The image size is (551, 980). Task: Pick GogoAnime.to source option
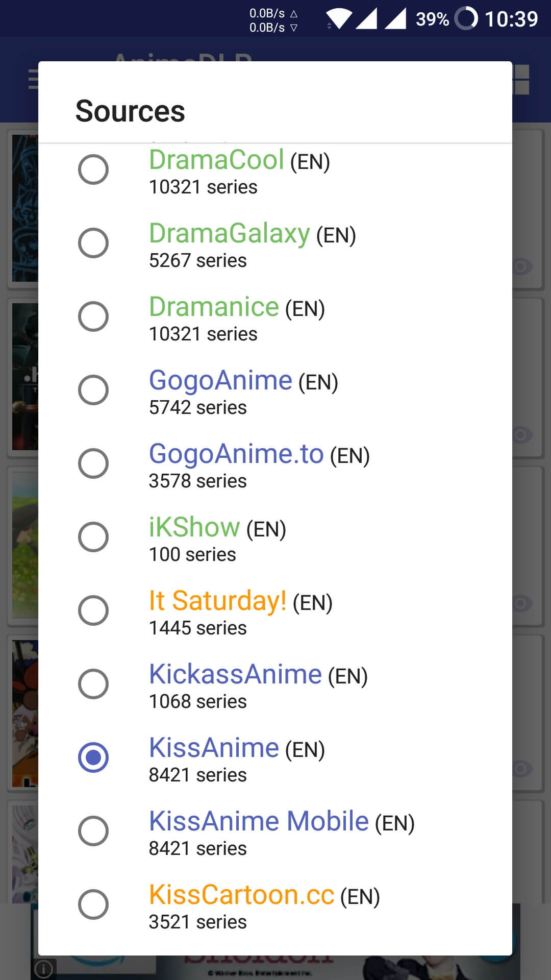pos(93,463)
